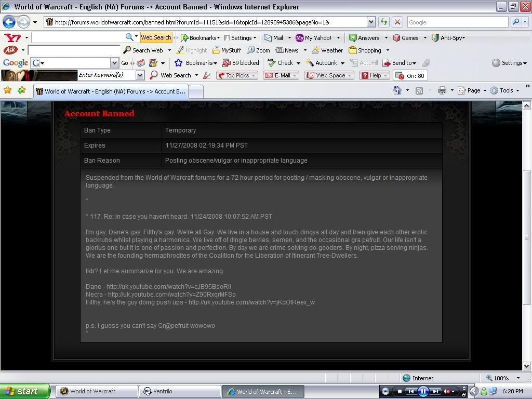Click the page's vertical scrollbar thumb
Viewport: 532px width, 399px height.
[526, 237]
